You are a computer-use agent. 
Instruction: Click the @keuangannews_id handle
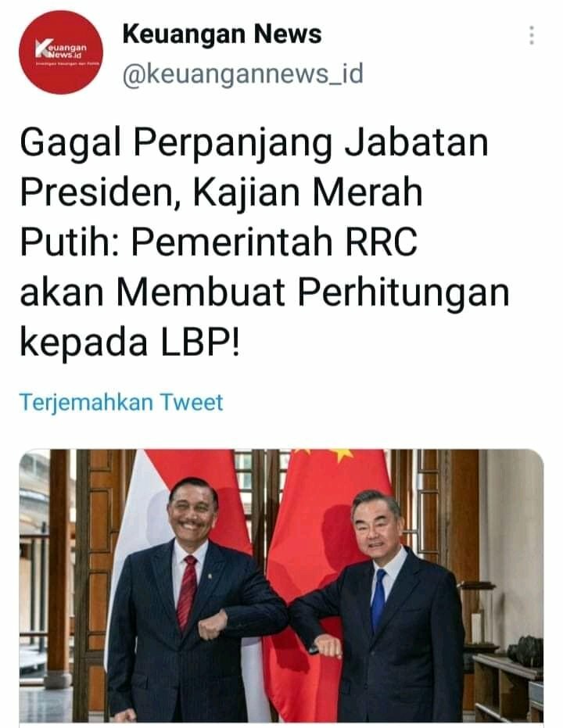click(x=242, y=74)
